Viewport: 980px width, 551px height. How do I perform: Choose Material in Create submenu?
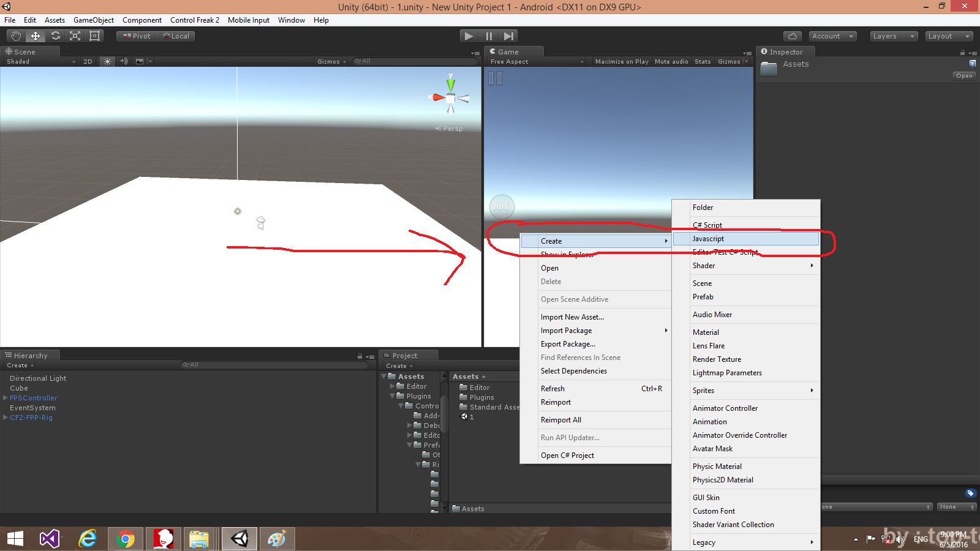746,332
